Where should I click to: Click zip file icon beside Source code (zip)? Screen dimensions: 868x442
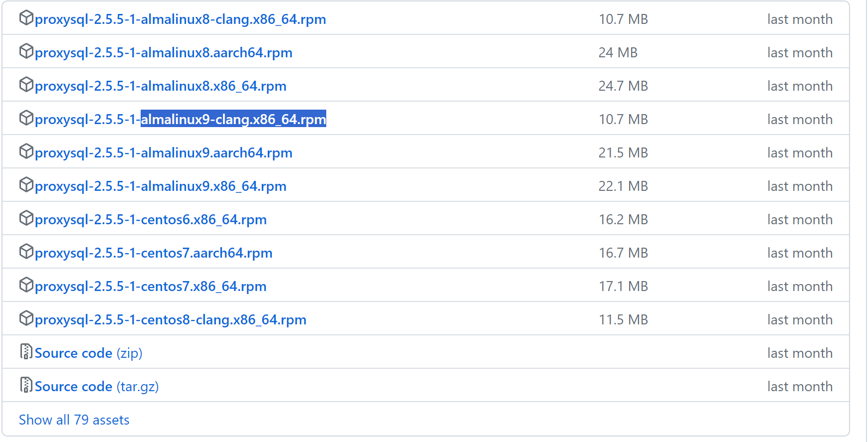coord(26,352)
